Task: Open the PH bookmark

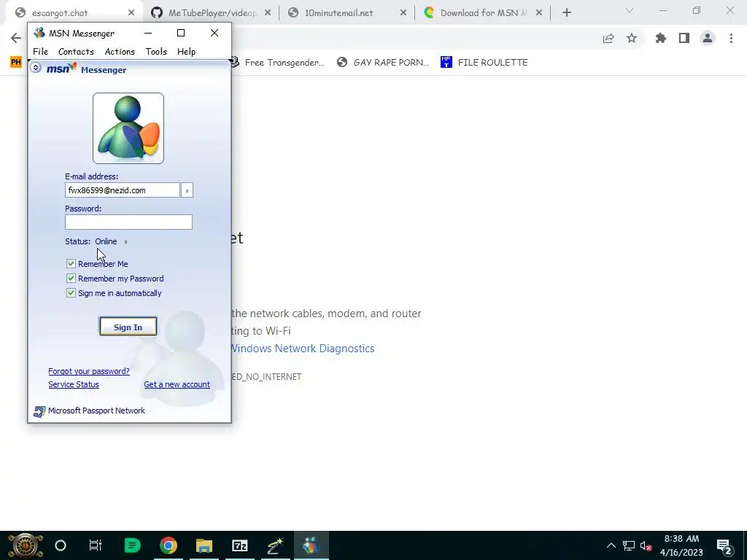Action: (16, 62)
